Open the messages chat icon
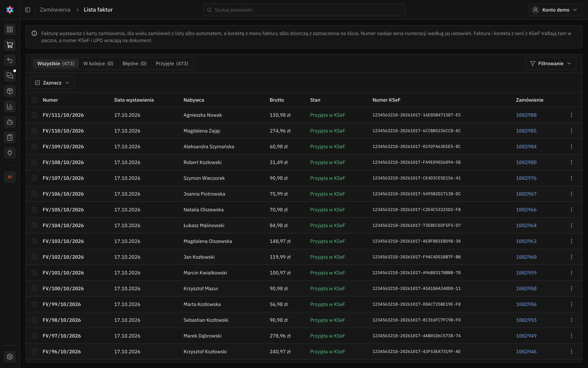 10,76
